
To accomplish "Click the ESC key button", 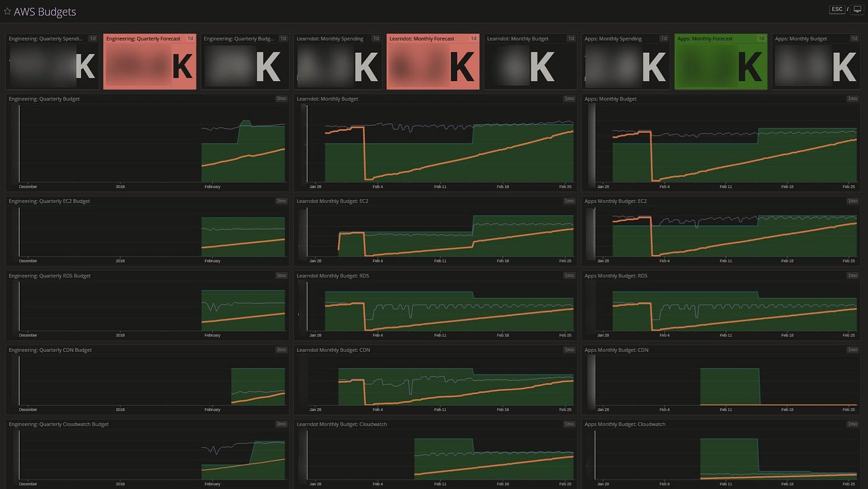I will (x=837, y=9).
